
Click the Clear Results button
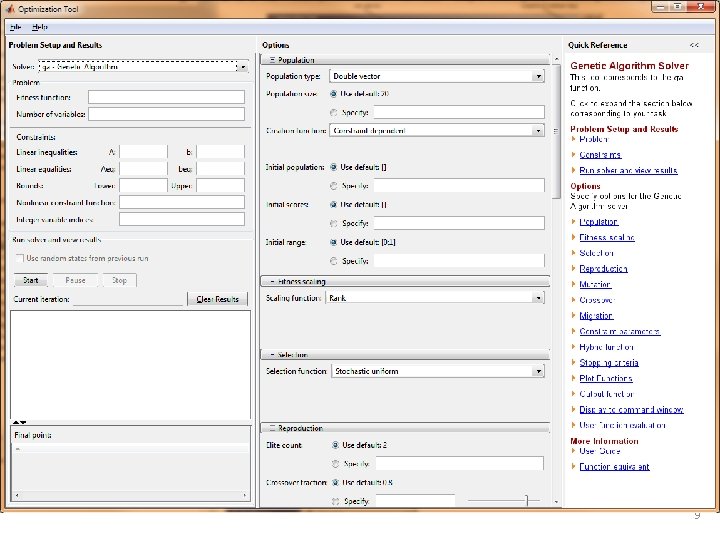point(217,299)
